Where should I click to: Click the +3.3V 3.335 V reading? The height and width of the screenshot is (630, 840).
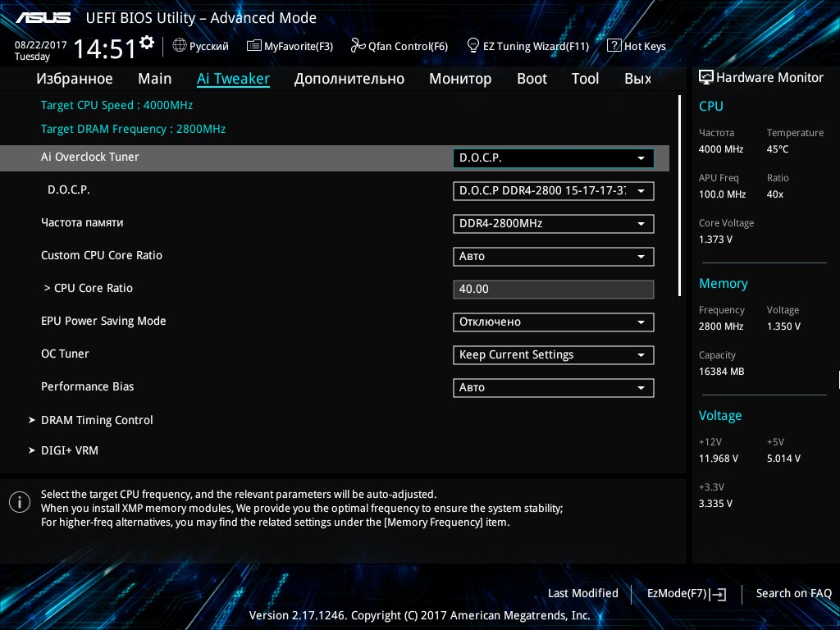pos(715,503)
